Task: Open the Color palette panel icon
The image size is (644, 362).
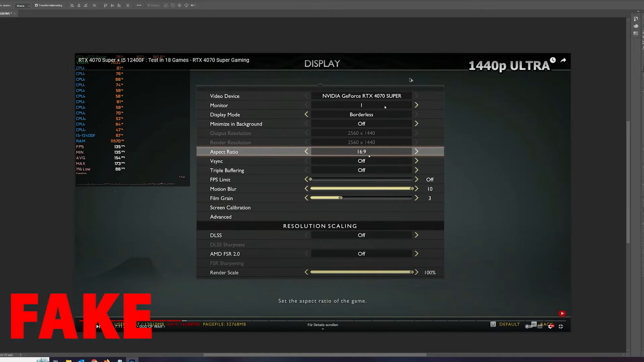Action: [x=636, y=26]
